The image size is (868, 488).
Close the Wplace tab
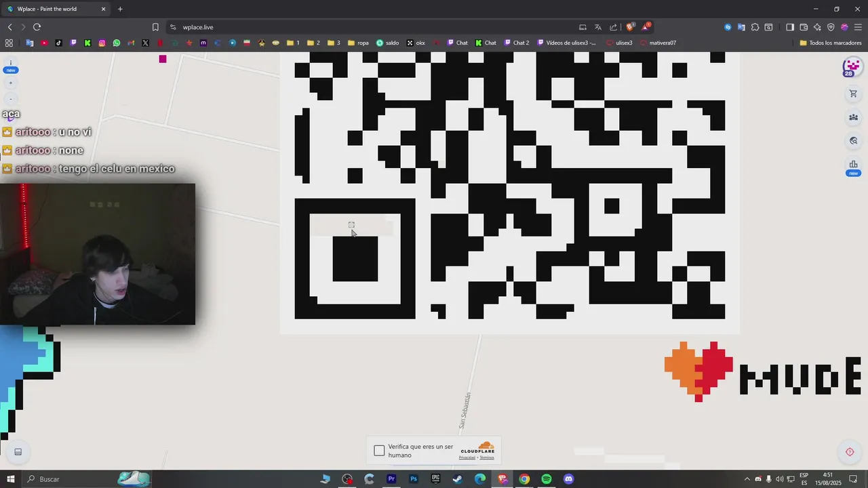point(103,9)
